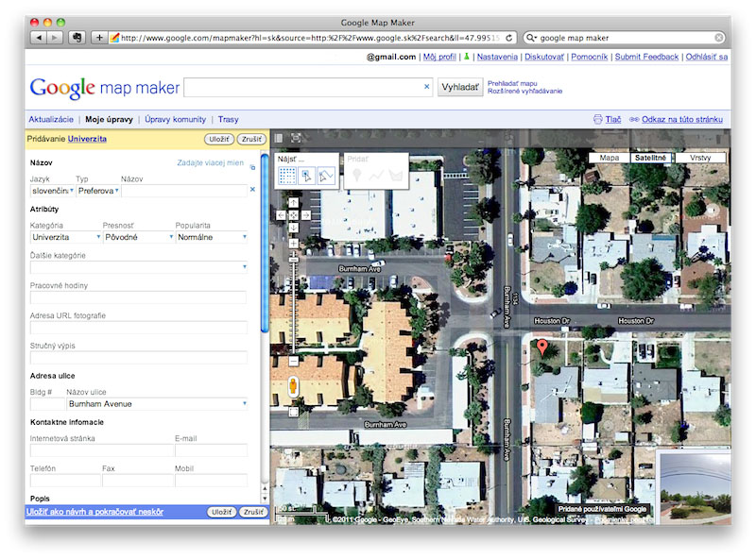Click the Bldg # input field
The image size is (756, 559).
[x=47, y=404]
